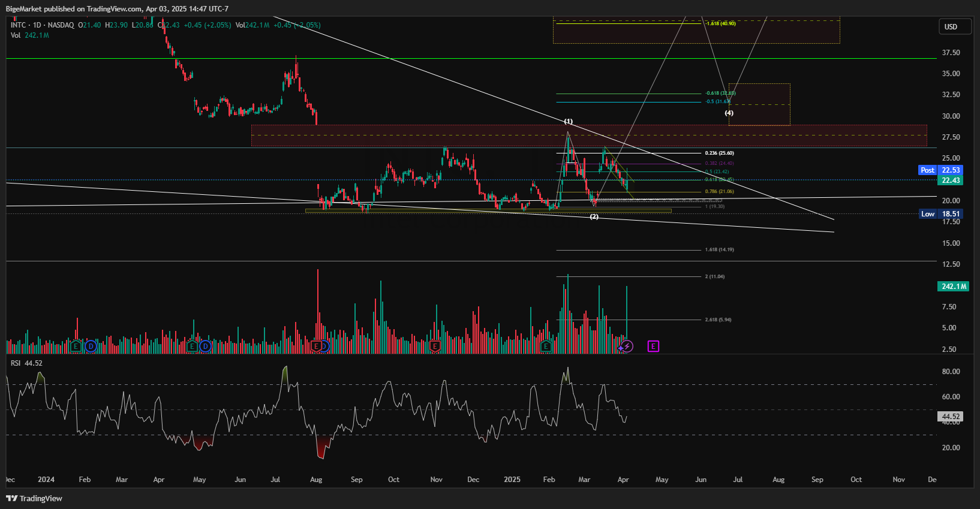Click the Elliott wave (2) label
Viewport: 980px width, 509px height.
(594, 217)
